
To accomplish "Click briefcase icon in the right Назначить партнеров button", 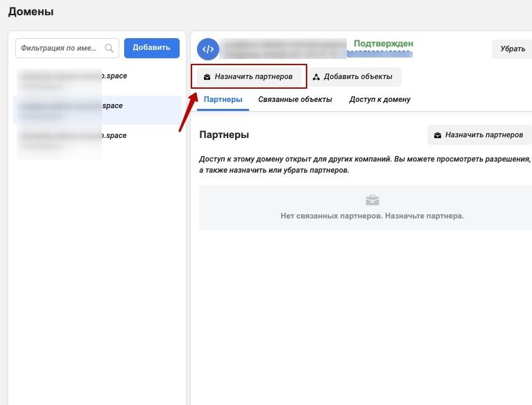I will click(437, 135).
